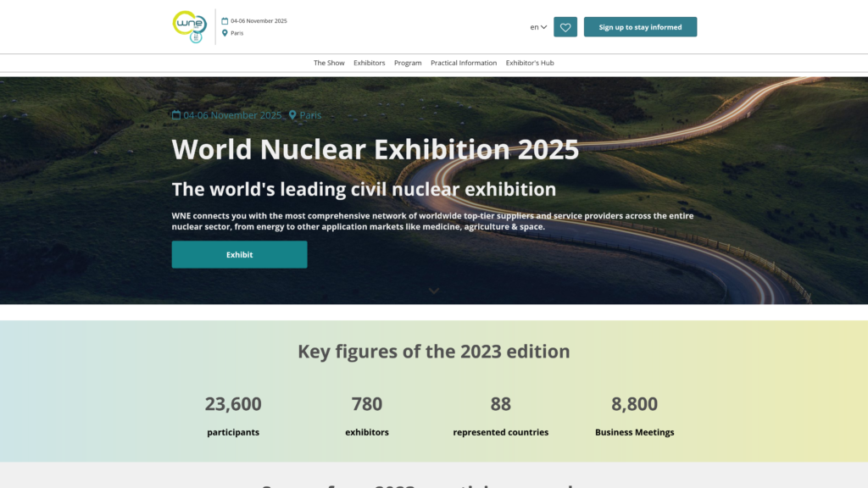868x488 pixels.
Task: Click the heart favorites icon button
Action: [565, 27]
